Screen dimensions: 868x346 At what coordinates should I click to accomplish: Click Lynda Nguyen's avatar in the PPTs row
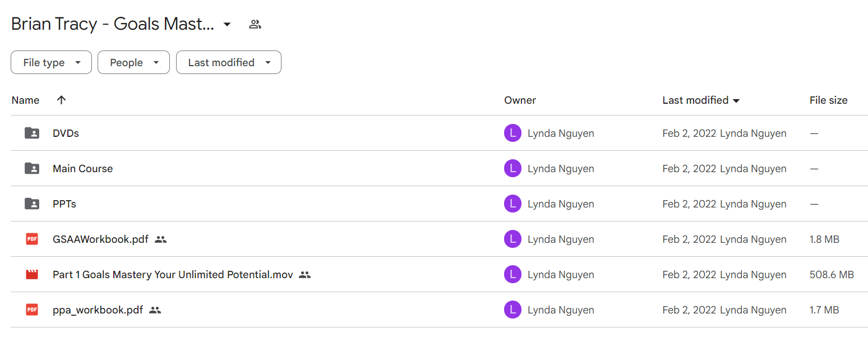[x=513, y=204]
